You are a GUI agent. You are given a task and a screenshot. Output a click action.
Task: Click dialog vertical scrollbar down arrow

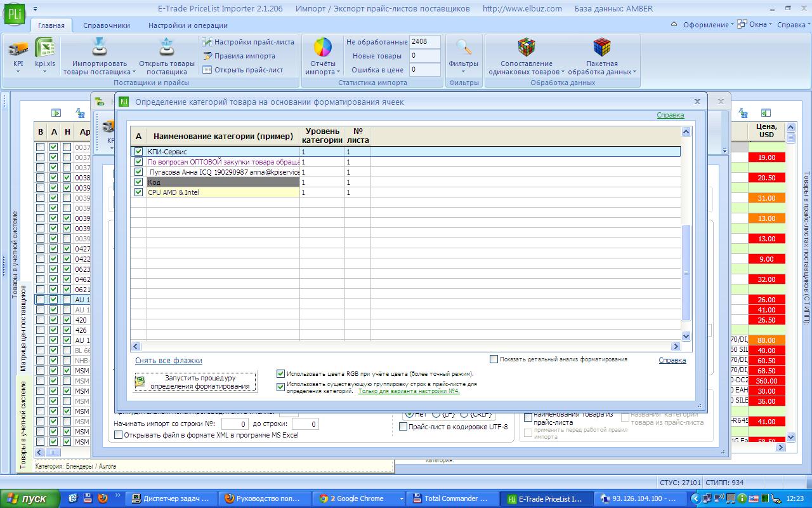pyautogui.click(x=686, y=336)
